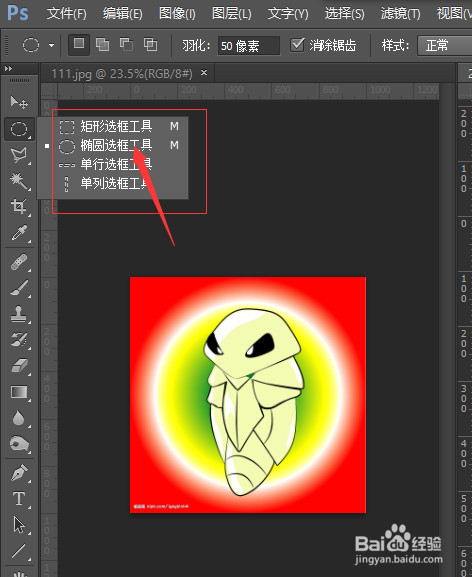The width and height of the screenshot is (472, 577).
Task: Close the 111.jpg document tab
Action: [x=204, y=72]
